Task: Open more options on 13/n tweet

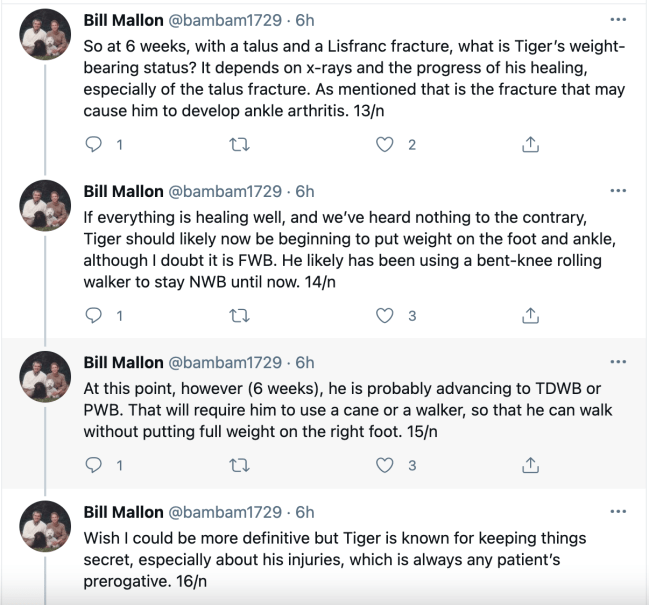Action: pos(618,19)
